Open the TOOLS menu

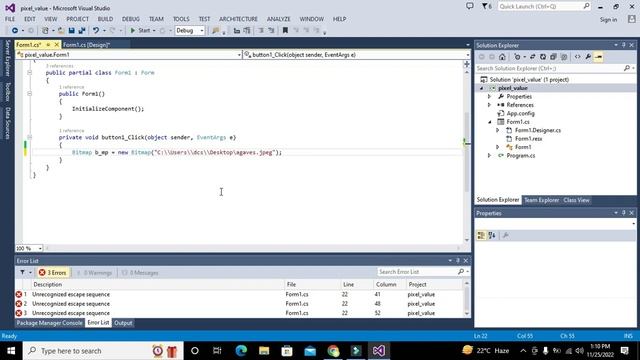pos(181,19)
